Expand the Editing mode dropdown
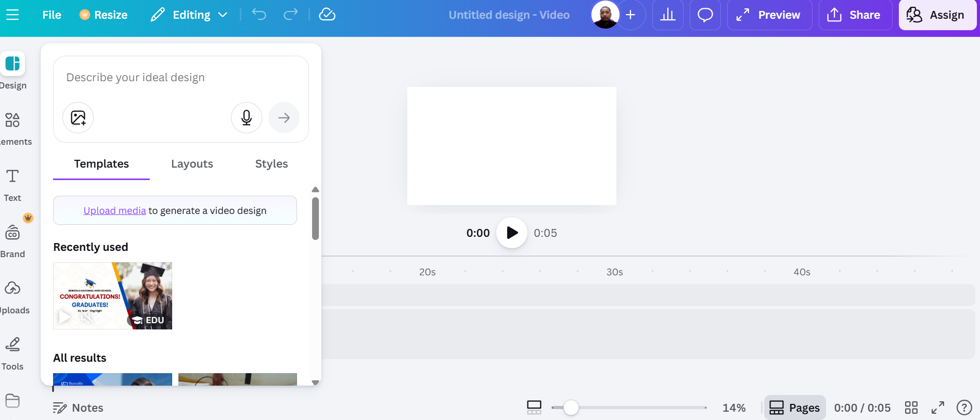Screen dimensions: 980x420 tap(189, 15)
